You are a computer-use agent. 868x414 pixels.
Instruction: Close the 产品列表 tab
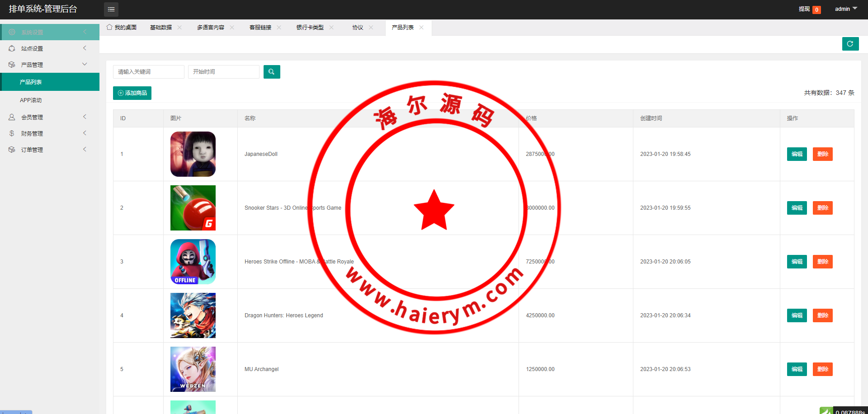coord(421,28)
